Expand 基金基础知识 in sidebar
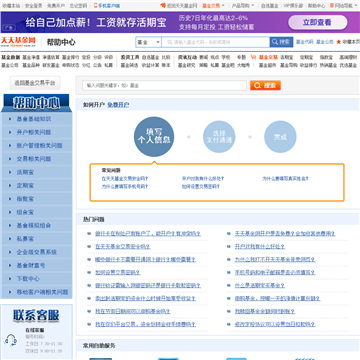 pyautogui.click(x=36, y=119)
